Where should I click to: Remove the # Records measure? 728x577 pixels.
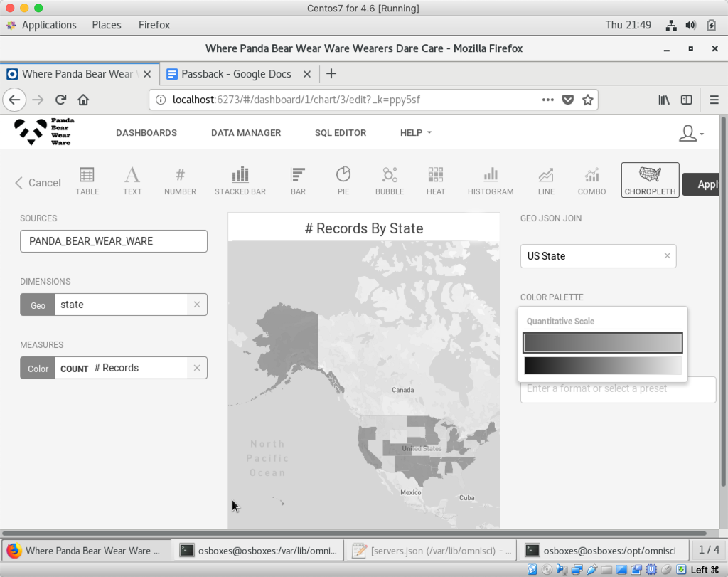[x=197, y=368]
